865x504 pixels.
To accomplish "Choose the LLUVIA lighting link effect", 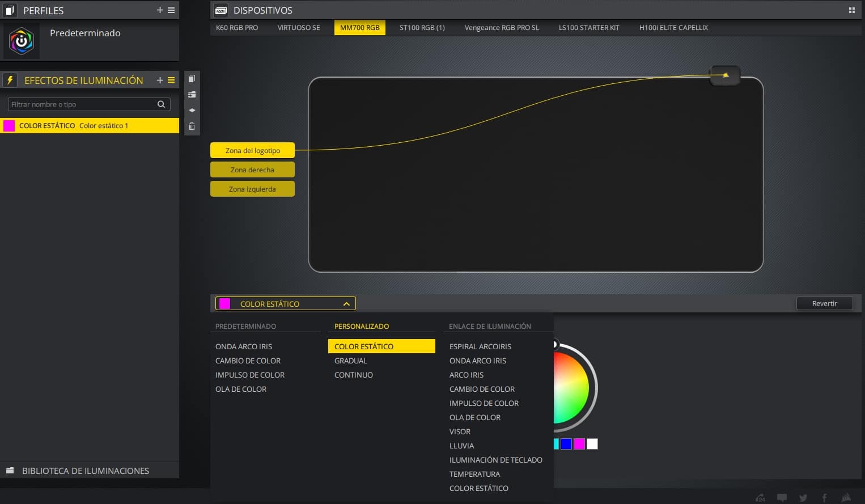I will [x=461, y=446].
